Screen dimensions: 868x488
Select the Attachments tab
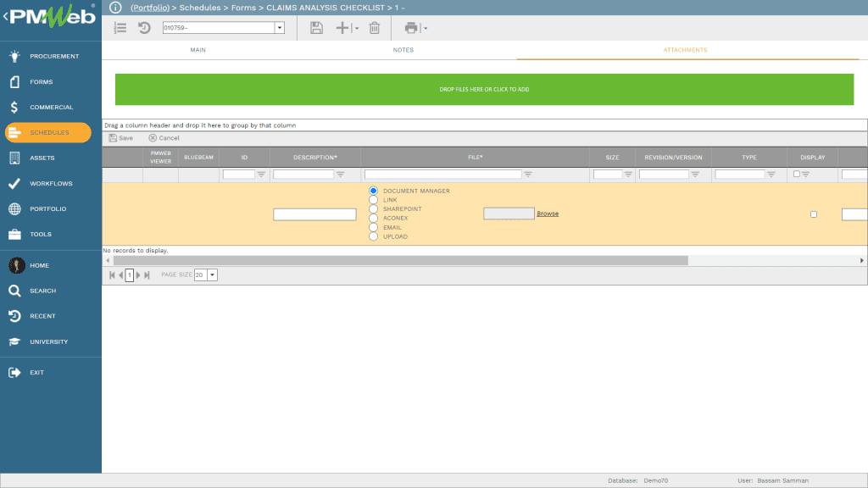tap(685, 50)
